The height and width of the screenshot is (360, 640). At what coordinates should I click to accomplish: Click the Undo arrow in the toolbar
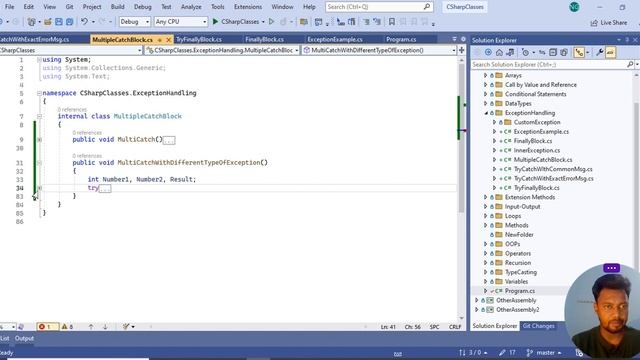[84, 22]
